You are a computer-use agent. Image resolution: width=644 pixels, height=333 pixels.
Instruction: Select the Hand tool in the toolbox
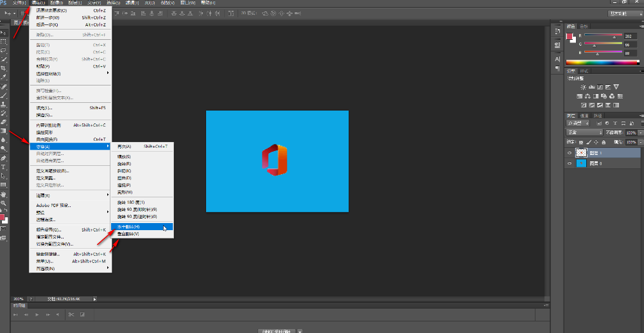pos(4,194)
